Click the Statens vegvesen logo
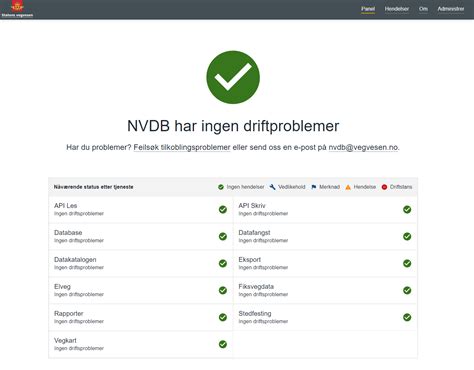This screenshot has width=474, height=370. (17, 9)
